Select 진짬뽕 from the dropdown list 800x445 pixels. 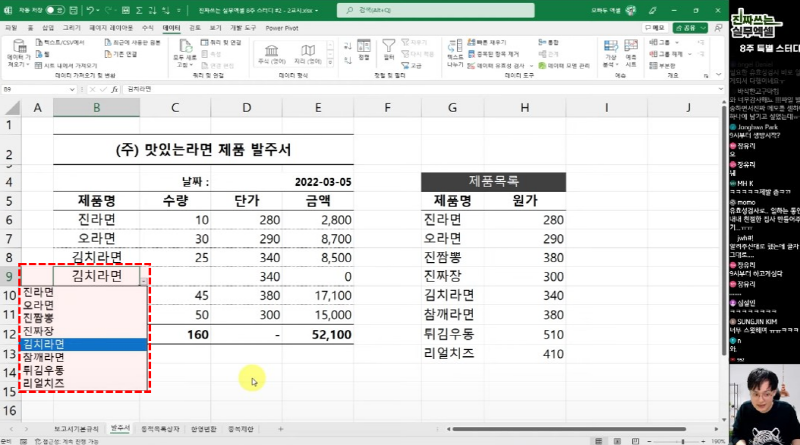click(84, 318)
